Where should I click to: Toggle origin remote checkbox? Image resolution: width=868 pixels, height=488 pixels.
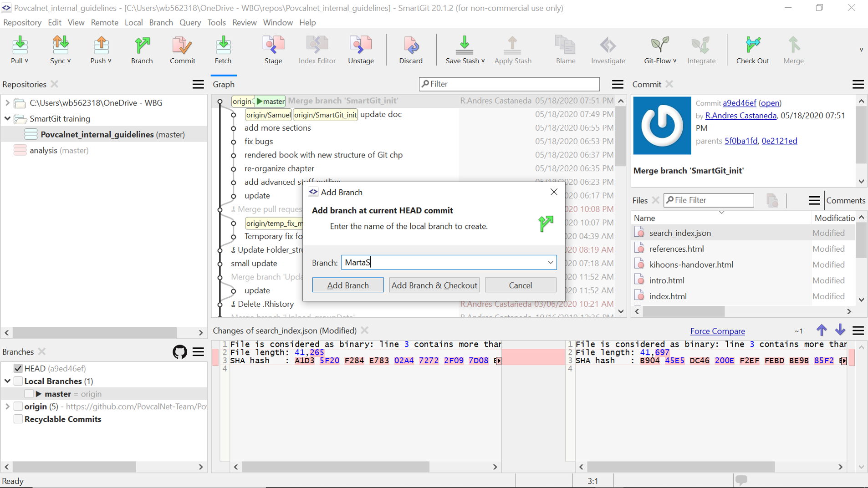(18, 407)
